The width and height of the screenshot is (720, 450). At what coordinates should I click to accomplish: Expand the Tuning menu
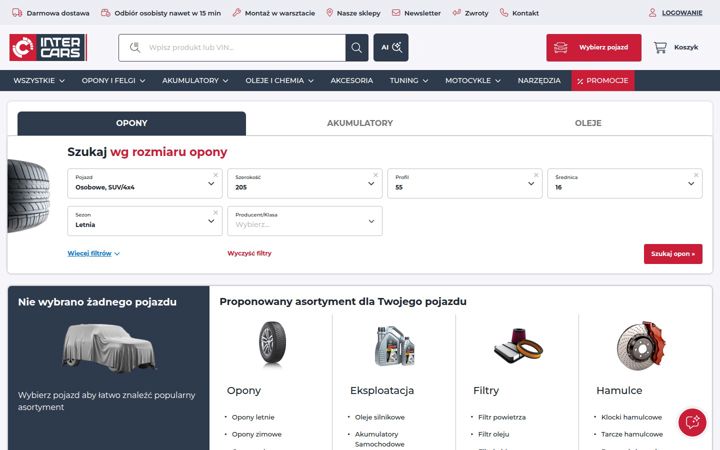[409, 80]
